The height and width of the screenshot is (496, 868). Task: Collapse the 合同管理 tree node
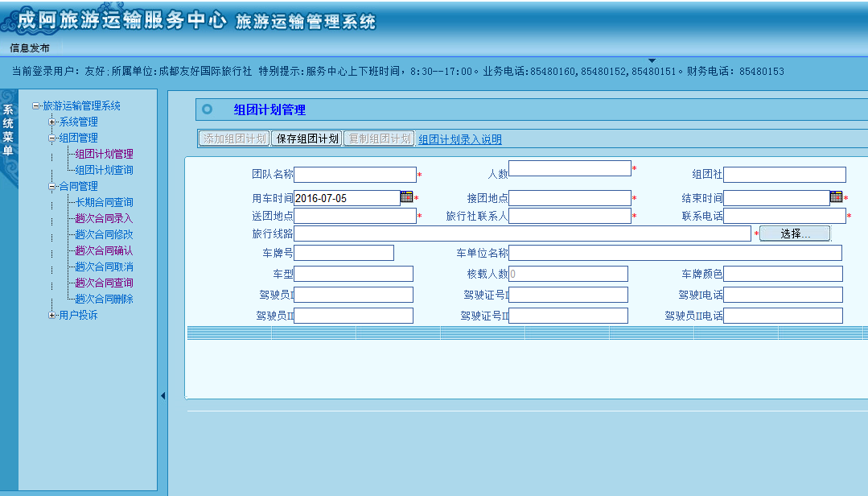coord(52,187)
